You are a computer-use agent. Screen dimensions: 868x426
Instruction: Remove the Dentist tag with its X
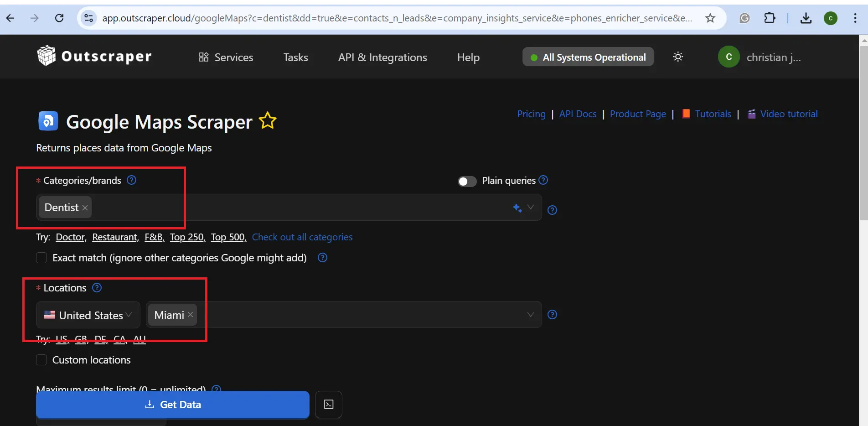[x=85, y=208]
